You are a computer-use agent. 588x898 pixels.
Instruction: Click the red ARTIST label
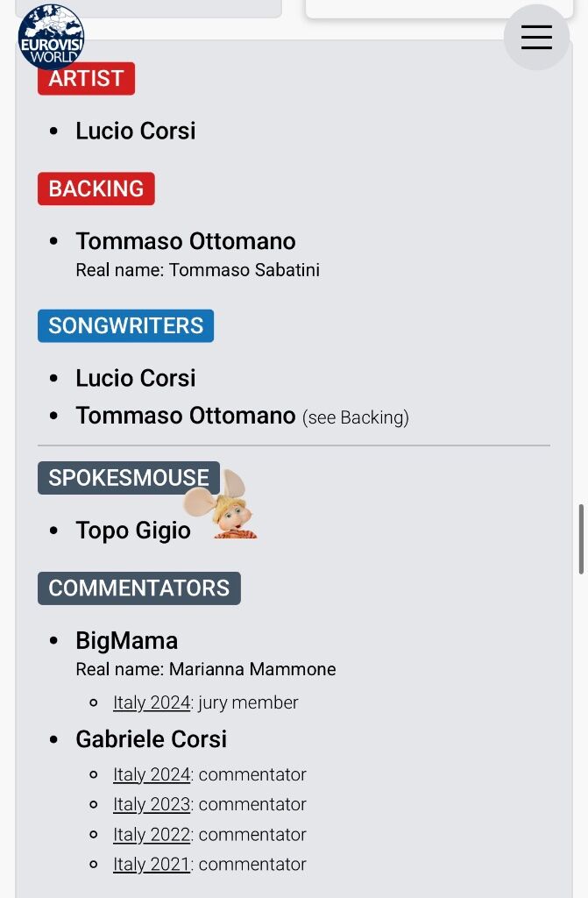tap(86, 78)
